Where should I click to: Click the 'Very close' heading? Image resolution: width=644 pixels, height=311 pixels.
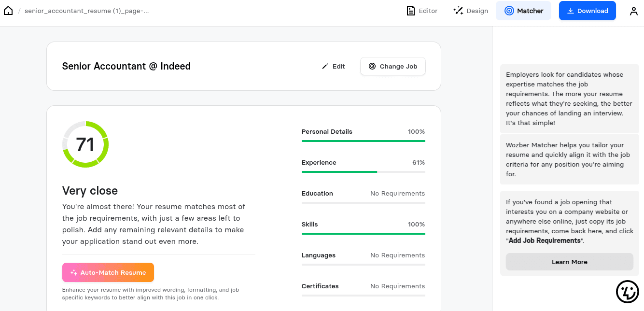click(90, 191)
